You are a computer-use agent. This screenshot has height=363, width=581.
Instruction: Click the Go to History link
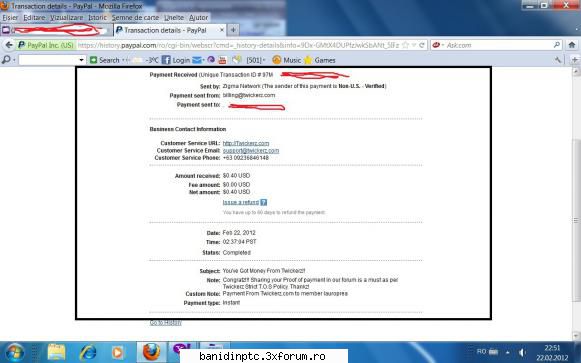click(165, 323)
